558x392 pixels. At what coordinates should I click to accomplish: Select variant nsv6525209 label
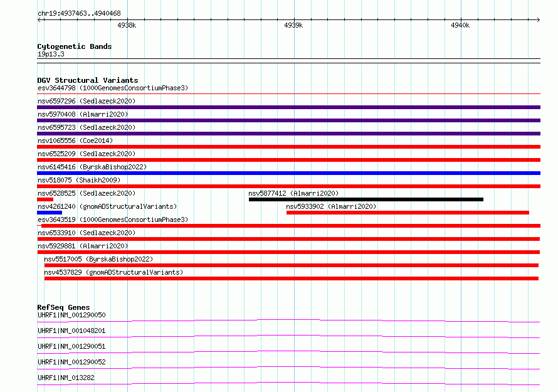pyautogui.click(x=87, y=154)
